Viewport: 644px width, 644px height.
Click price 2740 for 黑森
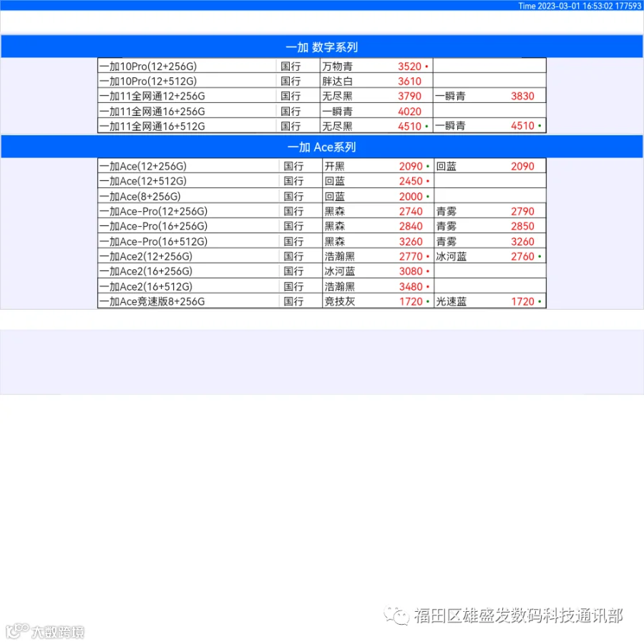(x=411, y=211)
